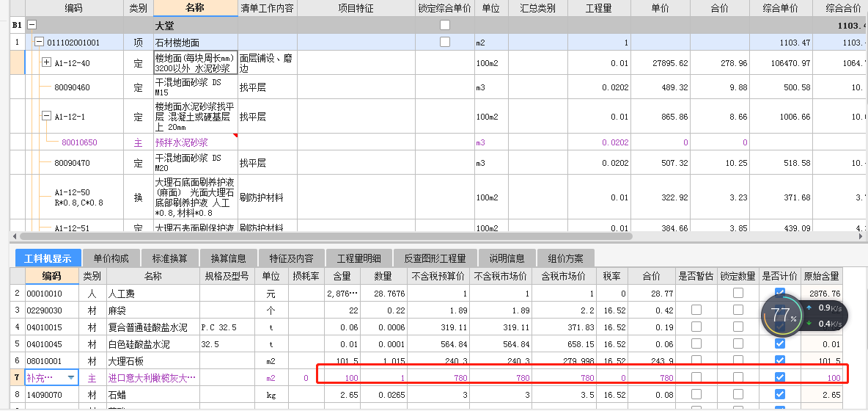Select the 进口意大利橄榄灰大 name cell
This screenshot has height=411, width=868.
coord(153,378)
